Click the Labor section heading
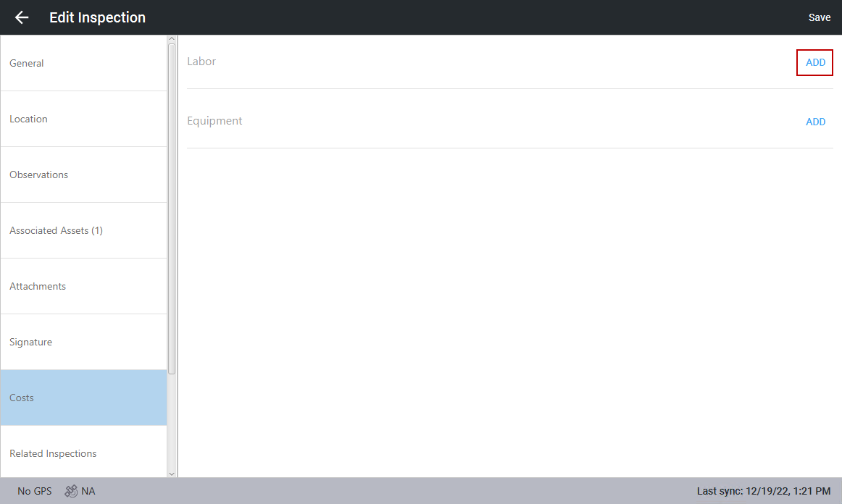The width and height of the screenshot is (842, 504). tap(201, 62)
